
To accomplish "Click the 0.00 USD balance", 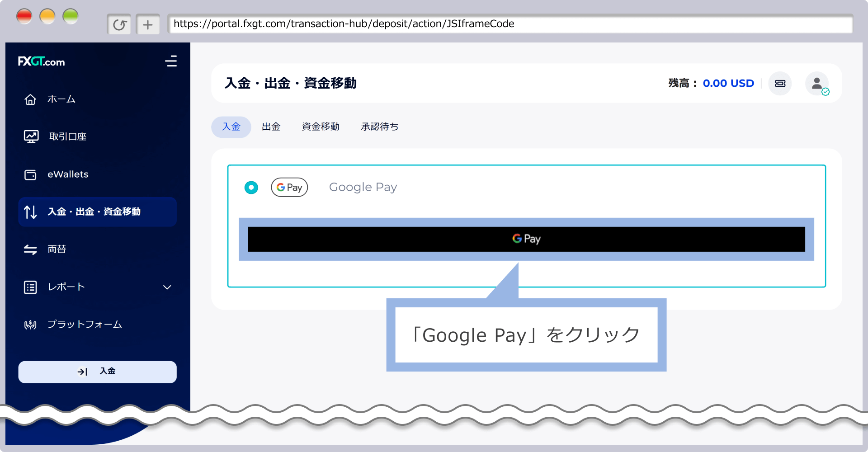I will (728, 83).
